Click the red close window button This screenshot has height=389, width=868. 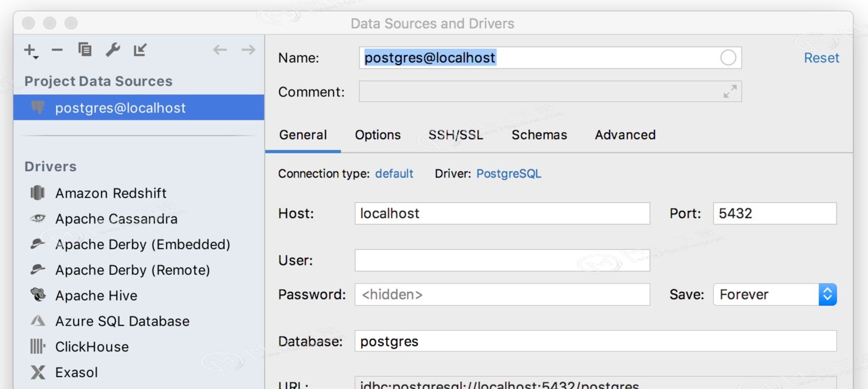click(28, 23)
